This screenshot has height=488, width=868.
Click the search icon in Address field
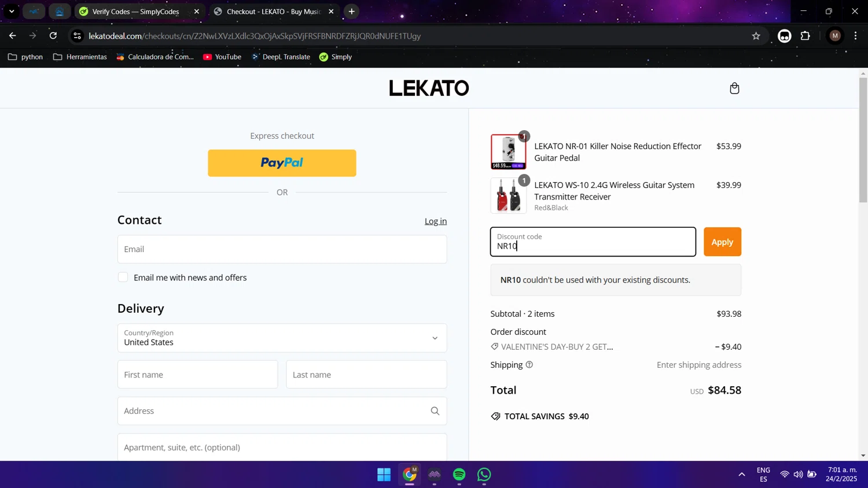(x=435, y=411)
